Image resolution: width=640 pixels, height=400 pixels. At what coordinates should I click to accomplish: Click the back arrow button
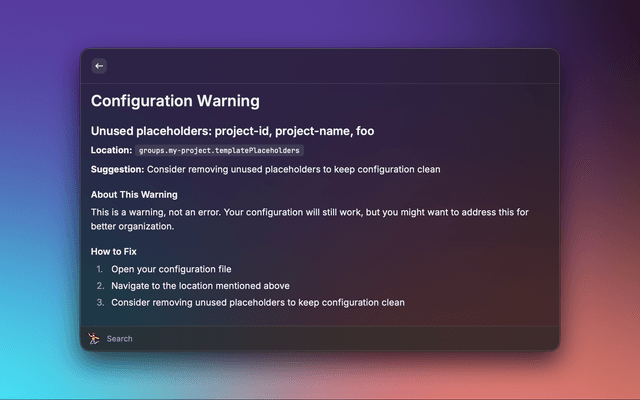pos(99,66)
